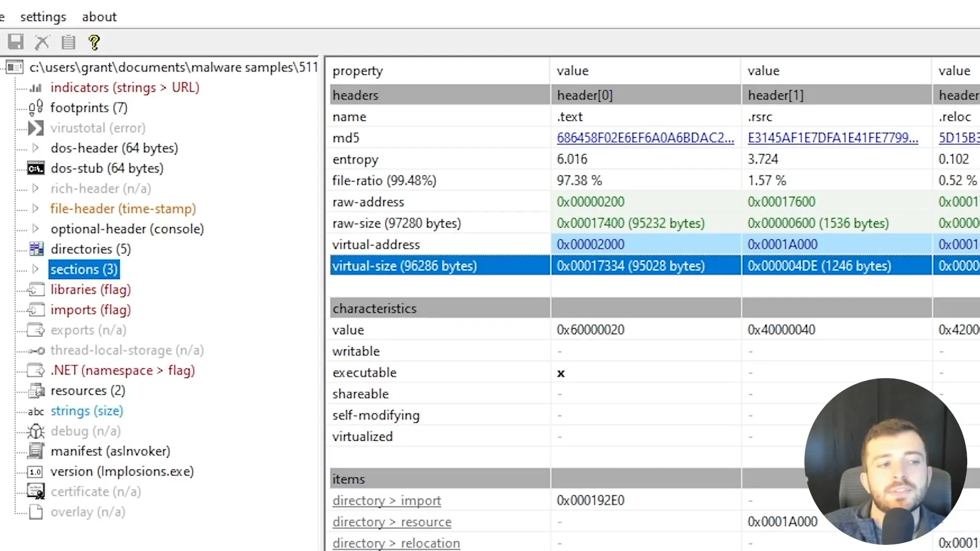Expand the optional-header (console) node

(x=35, y=229)
